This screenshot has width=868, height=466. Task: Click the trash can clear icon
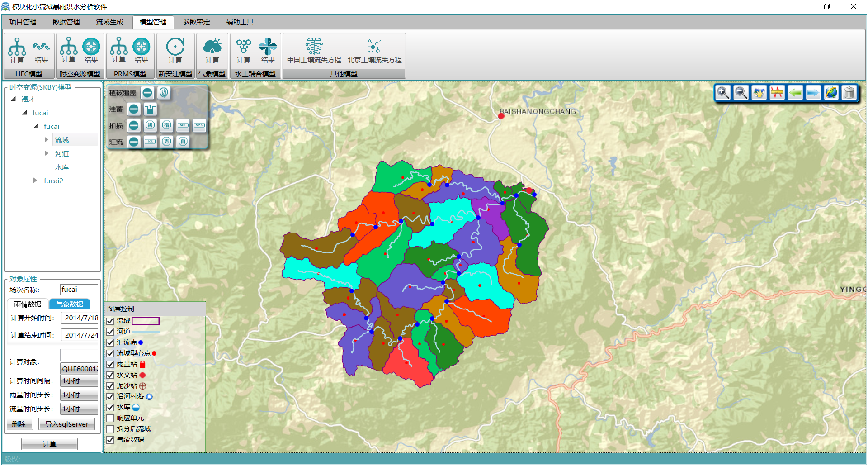coord(849,93)
